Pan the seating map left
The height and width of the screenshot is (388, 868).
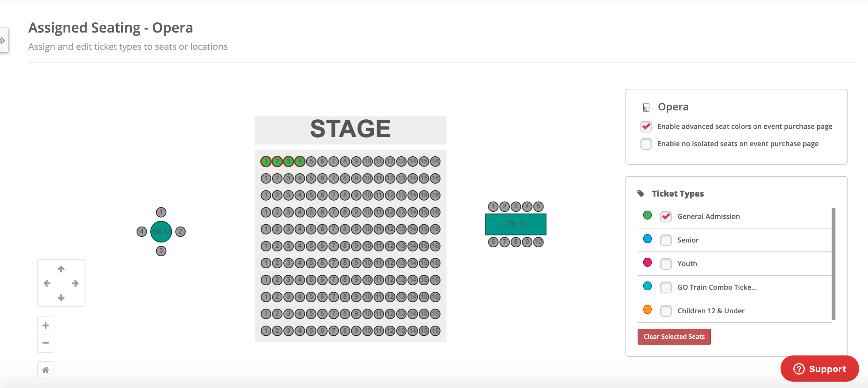(47, 283)
